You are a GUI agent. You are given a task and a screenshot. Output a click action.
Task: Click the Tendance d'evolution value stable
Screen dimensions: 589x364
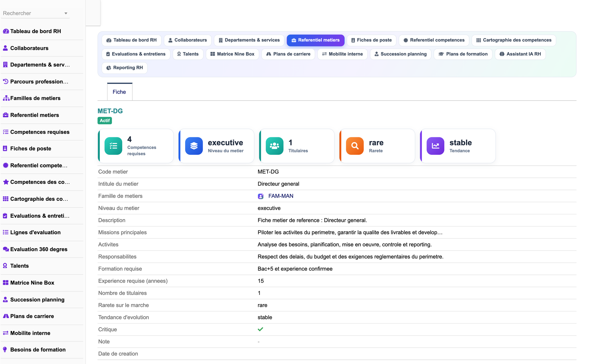[x=265, y=317]
